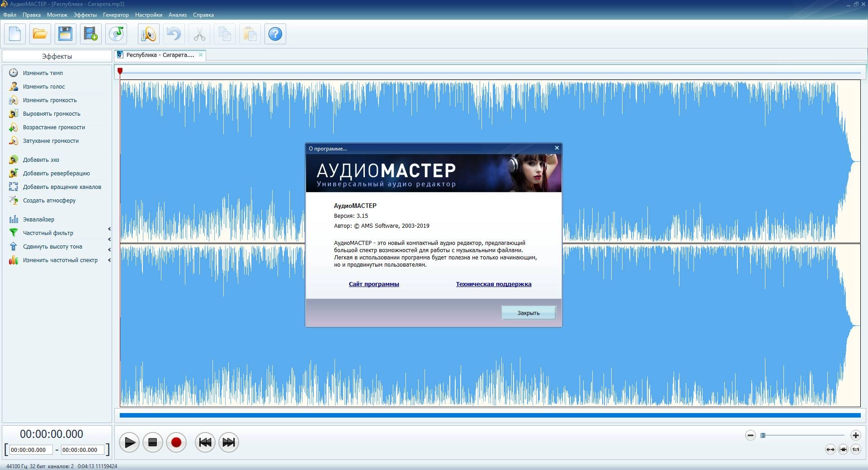Expand the arrow next to Частотный фильтр
Screen dimensions: 868x470
click(x=109, y=240)
